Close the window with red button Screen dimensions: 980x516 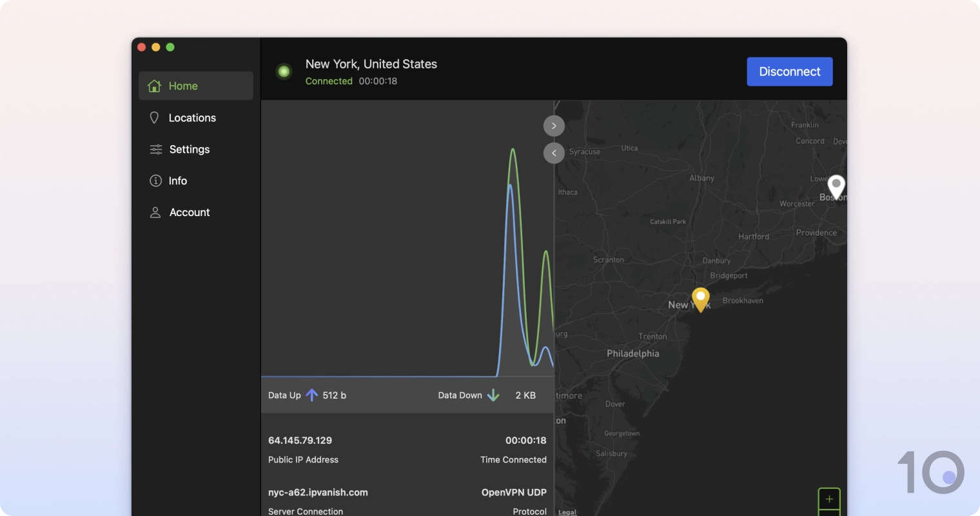coord(142,47)
